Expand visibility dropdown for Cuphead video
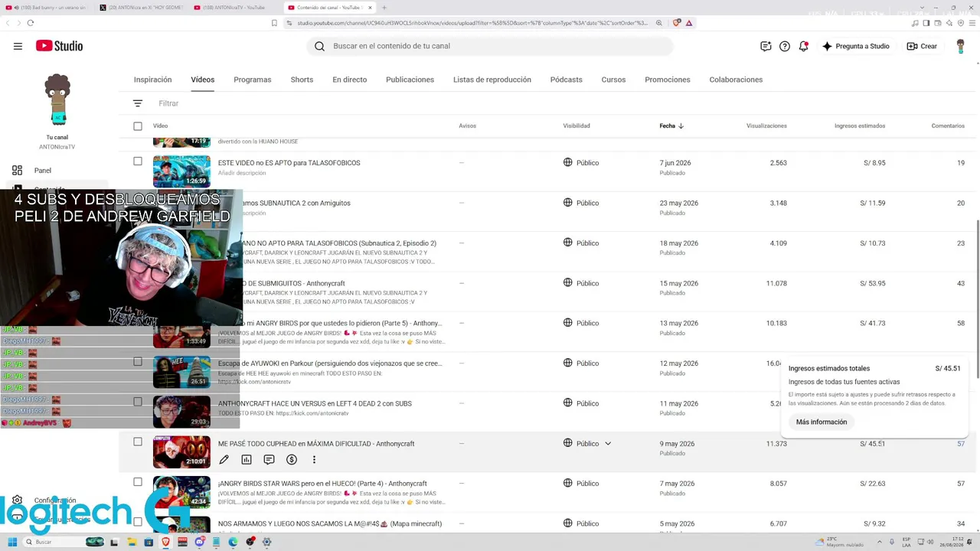This screenshot has width=980, height=551. click(608, 444)
